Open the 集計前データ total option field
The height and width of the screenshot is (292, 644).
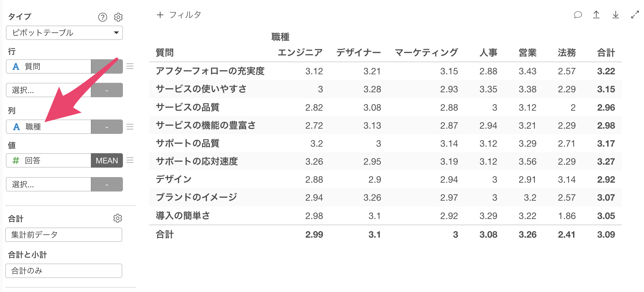point(64,235)
